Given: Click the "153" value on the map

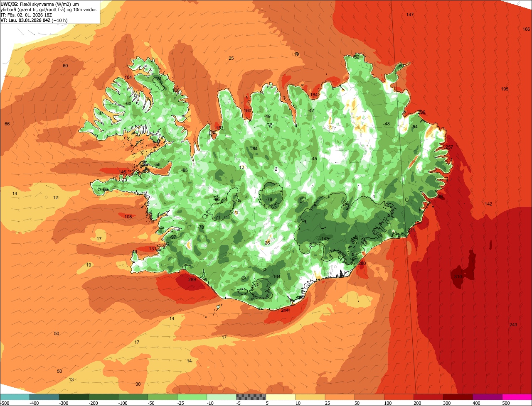Looking at the screenshot, I should click(x=219, y=128).
